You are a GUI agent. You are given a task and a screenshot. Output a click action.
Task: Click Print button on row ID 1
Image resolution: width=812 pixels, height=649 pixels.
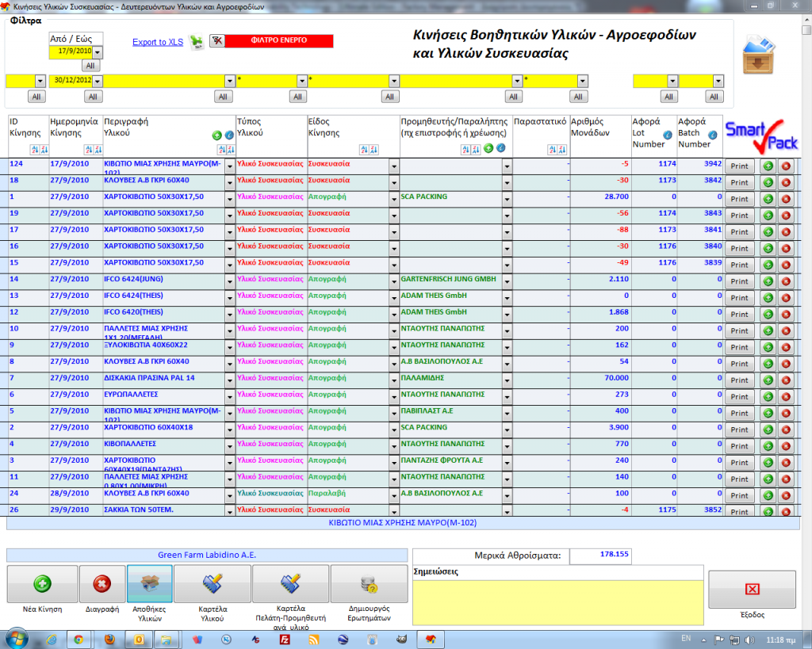point(739,199)
